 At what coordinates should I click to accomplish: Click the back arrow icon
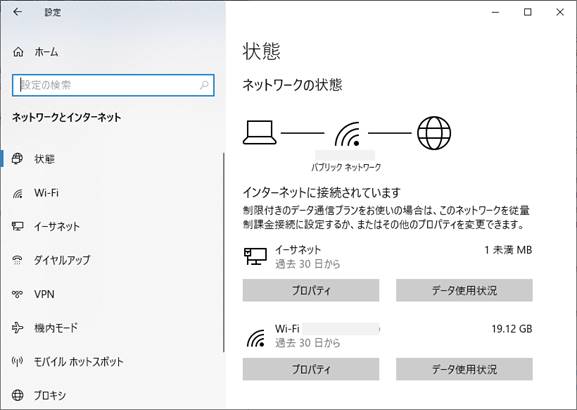[x=17, y=12]
